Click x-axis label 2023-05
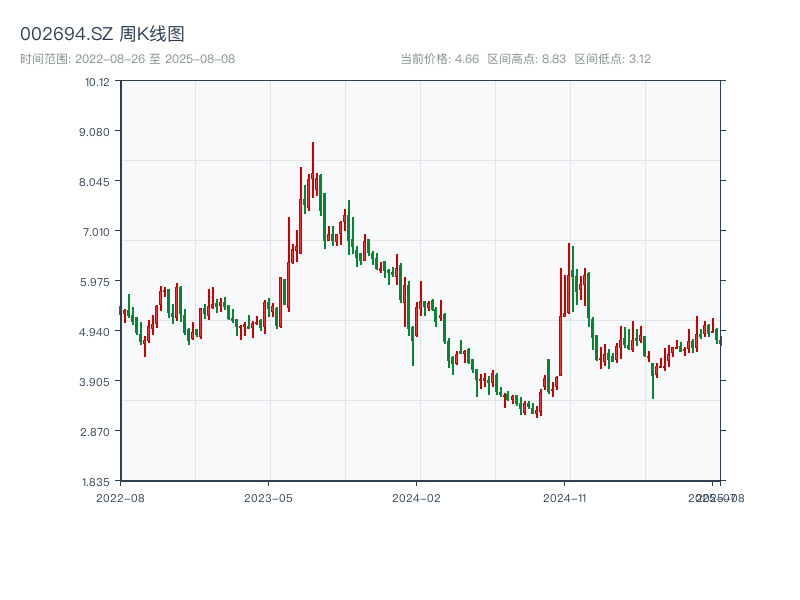Image resolution: width=800 pixels, height=600 pixels. (x=268, y=498)
